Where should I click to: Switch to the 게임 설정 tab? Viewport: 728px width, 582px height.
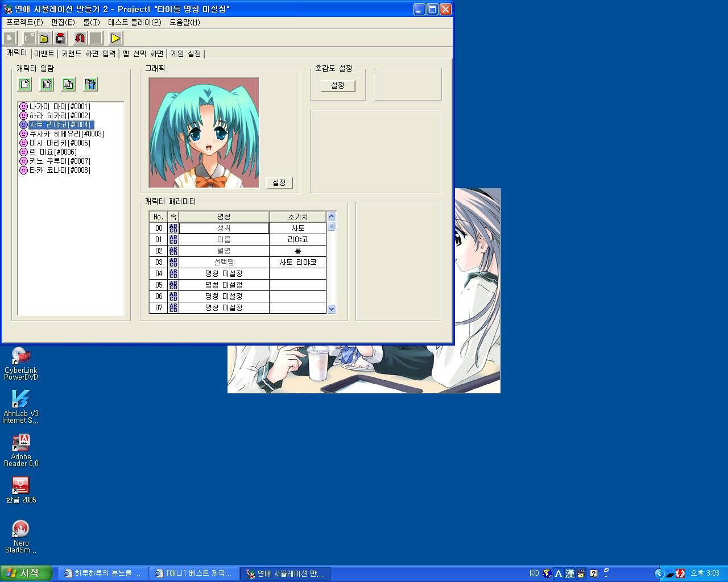point(186,53)
